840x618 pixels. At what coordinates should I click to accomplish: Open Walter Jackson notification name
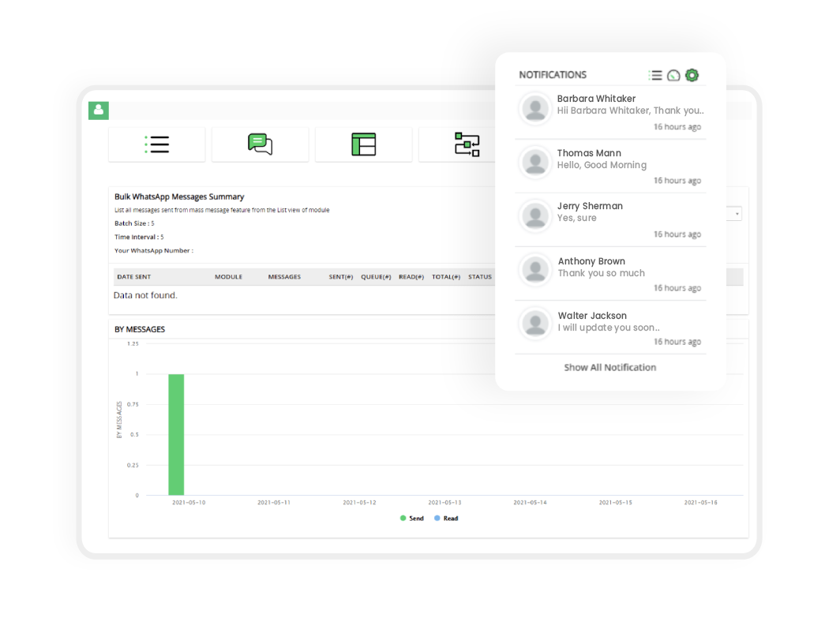pos(592,316)
